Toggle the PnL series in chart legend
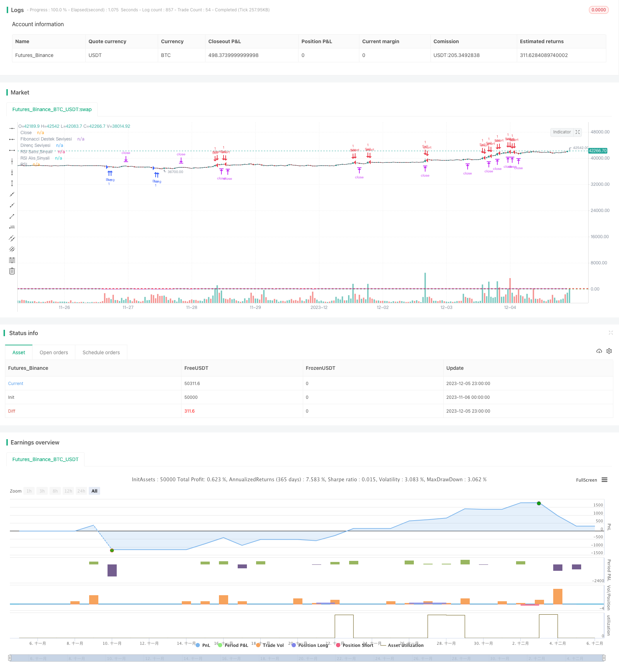 coord(203,645)
